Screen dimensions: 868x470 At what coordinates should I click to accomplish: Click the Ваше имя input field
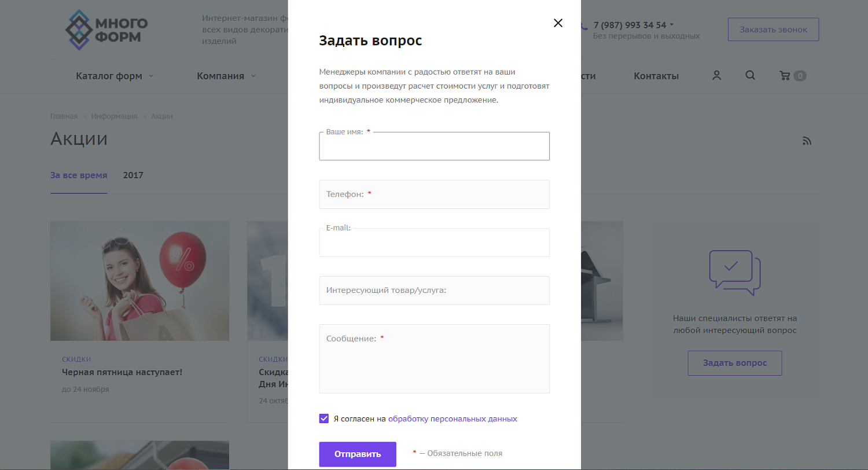434,146
